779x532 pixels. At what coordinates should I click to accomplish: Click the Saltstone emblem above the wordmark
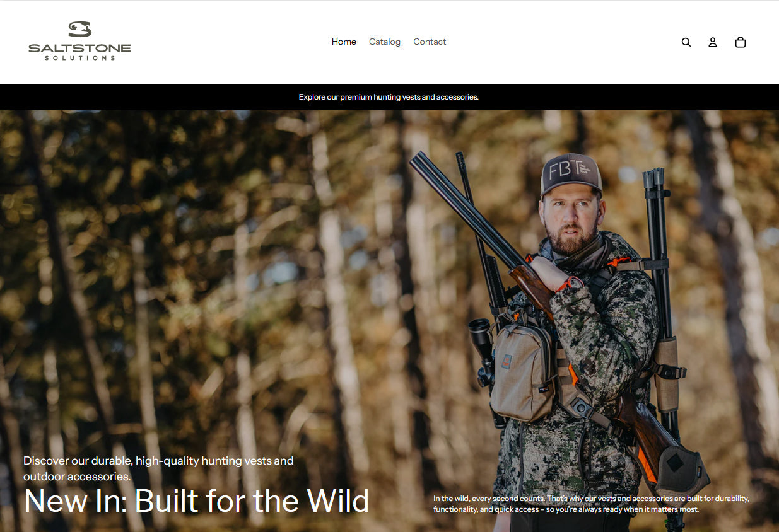(80, 29)
